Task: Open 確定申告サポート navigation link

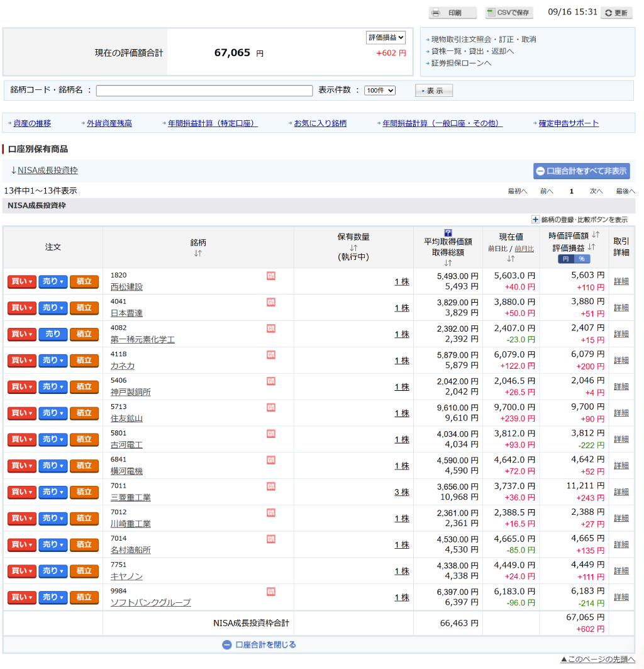Action: click(569, 123)
